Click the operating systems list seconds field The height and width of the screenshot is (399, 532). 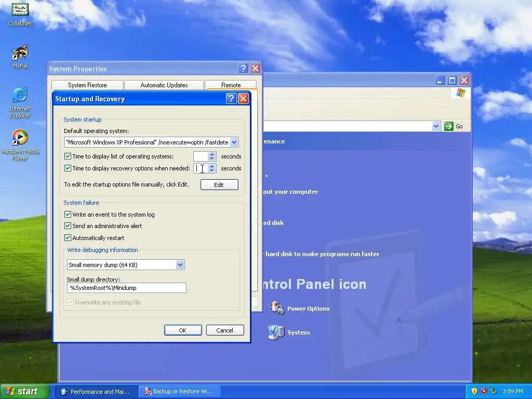click(201, 156)
